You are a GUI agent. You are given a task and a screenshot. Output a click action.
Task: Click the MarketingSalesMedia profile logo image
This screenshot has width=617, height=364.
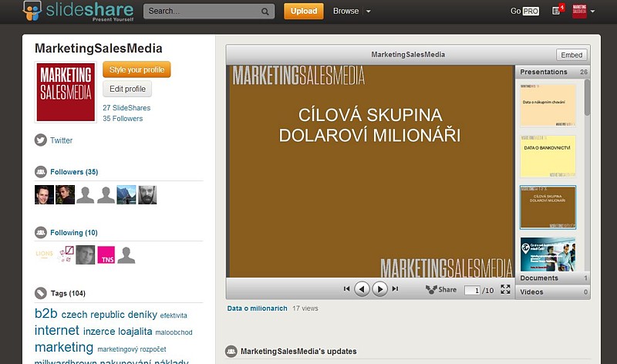[x=66, y=92]
